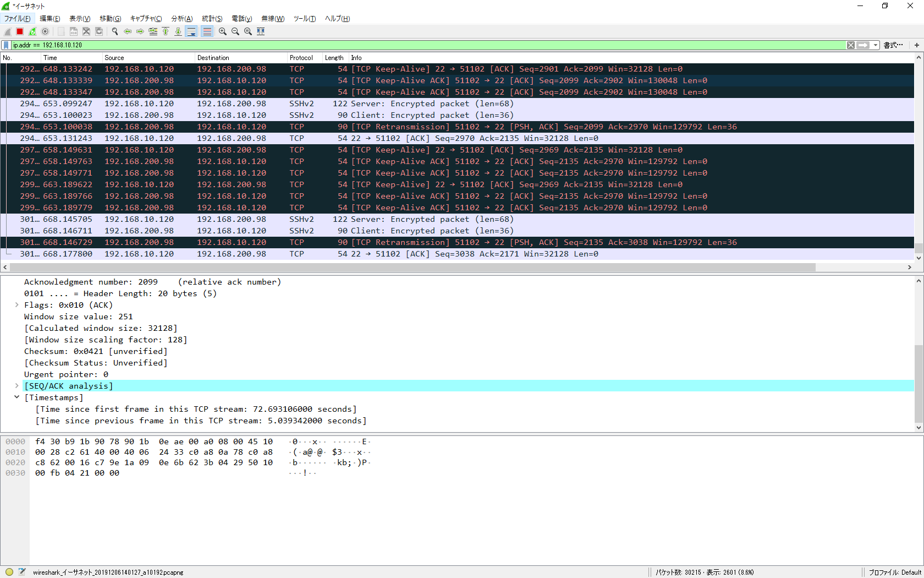Close the capture file icon
The image size is (924, 578).
pyautogui.click(x=86, y=31)
